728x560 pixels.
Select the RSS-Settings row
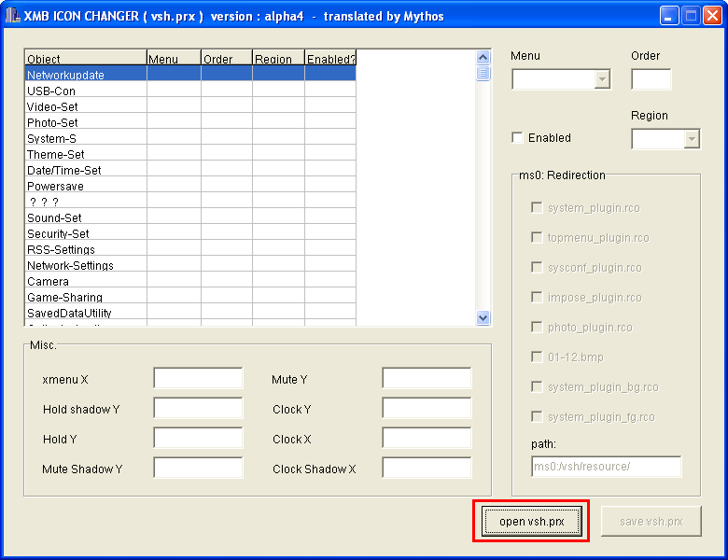tap(190, 247)
